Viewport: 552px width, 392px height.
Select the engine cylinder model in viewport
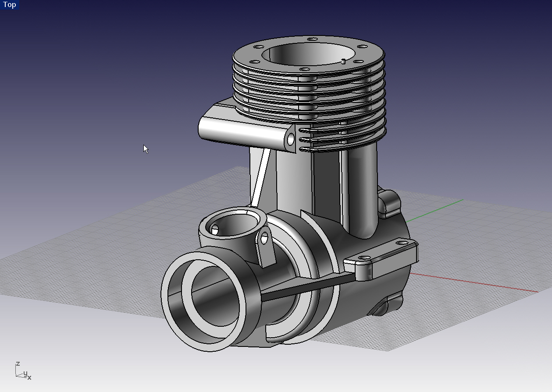click(x=289, y=193)
